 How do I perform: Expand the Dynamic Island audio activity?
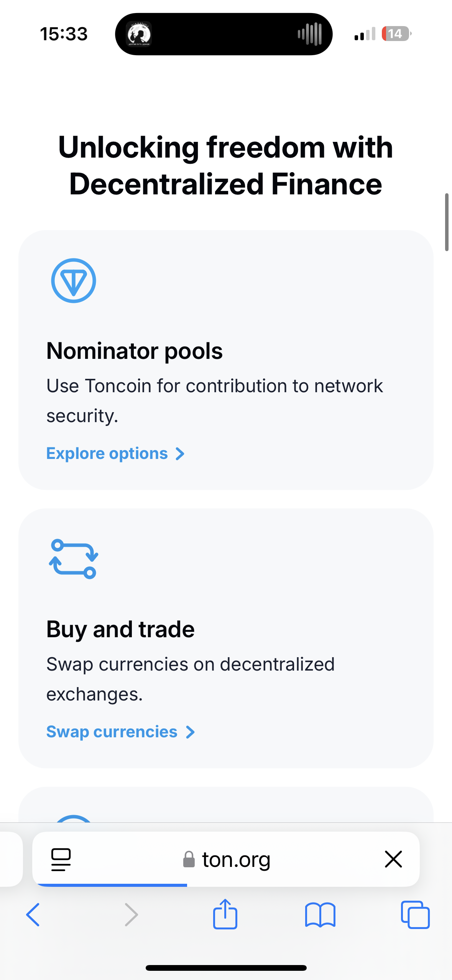224,34
